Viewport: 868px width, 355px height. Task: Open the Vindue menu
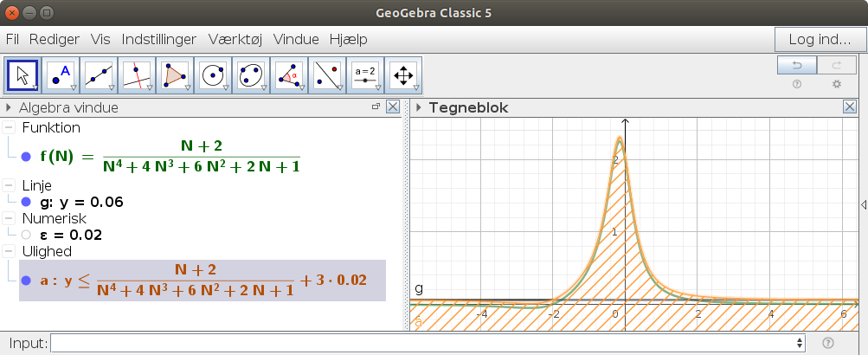coord(296,39)
